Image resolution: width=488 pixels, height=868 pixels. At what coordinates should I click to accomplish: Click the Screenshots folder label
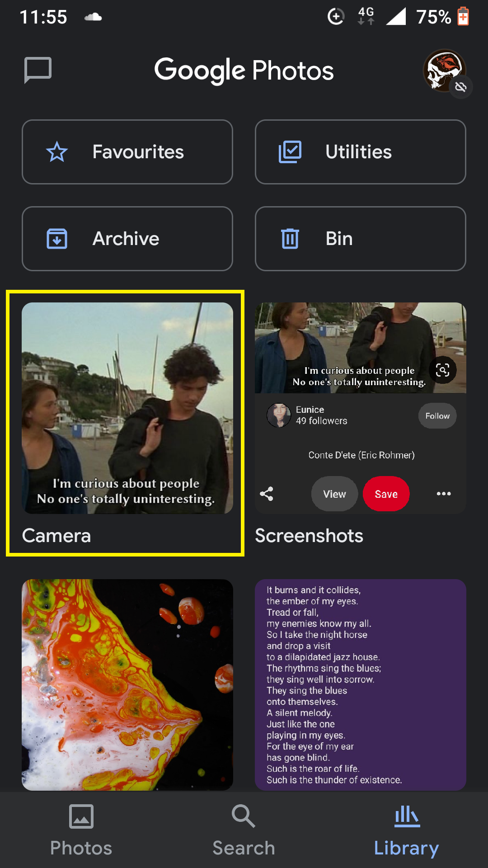point(309,536)
